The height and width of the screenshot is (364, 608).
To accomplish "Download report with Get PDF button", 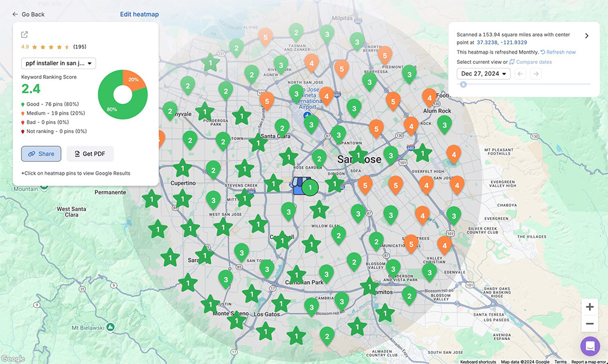I will click(x=90, y=154).
